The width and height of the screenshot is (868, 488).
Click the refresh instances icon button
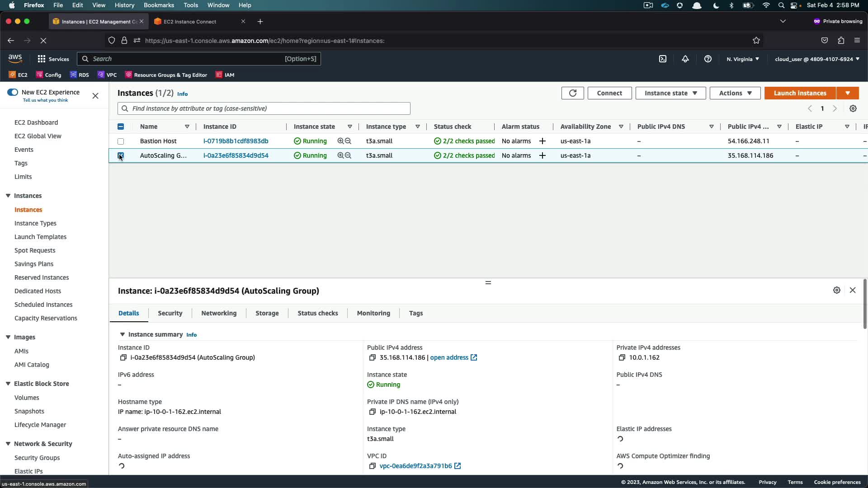click(x=572, y=93)
